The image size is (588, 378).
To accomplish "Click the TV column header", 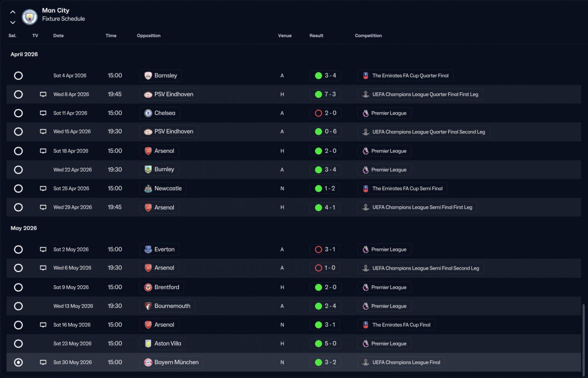I will click(x=35, y=36).
